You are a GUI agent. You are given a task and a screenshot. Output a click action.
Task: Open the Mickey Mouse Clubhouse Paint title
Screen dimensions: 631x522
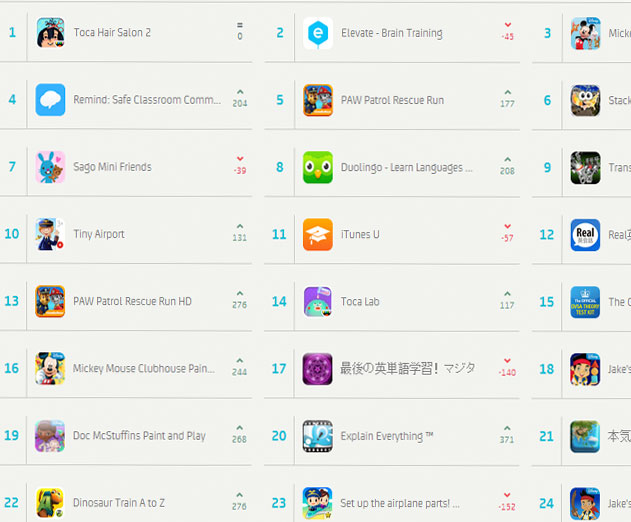(144, 368)
